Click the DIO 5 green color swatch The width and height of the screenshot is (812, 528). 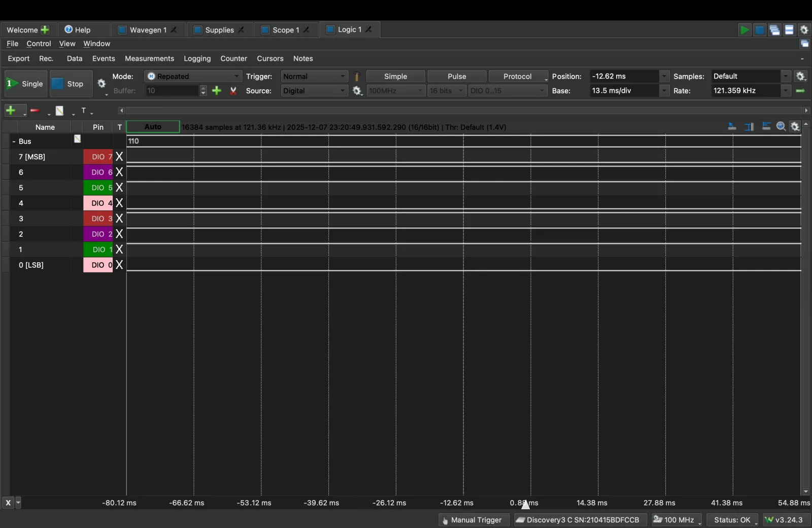[98, 188]
